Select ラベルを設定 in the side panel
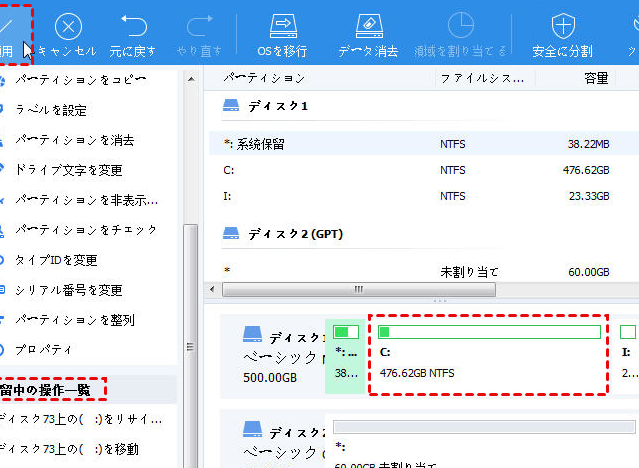The width and height of the screenshot is (639, 468). tap(51, 110)
